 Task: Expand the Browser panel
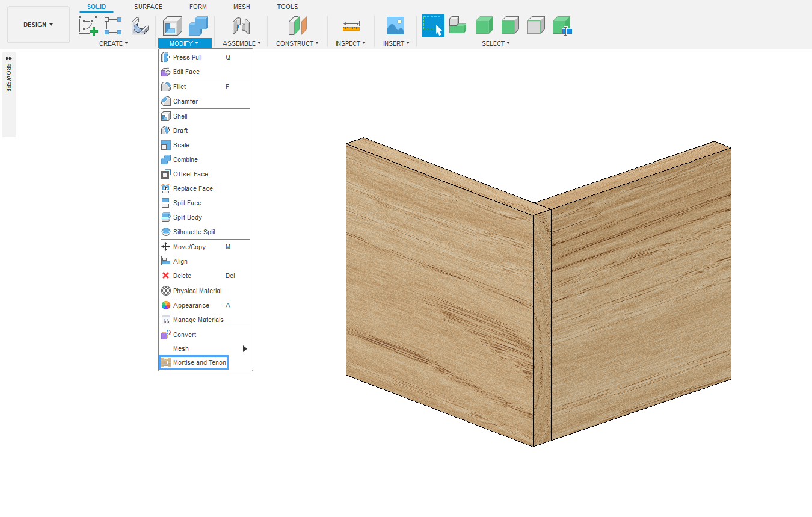coord(9,58)
